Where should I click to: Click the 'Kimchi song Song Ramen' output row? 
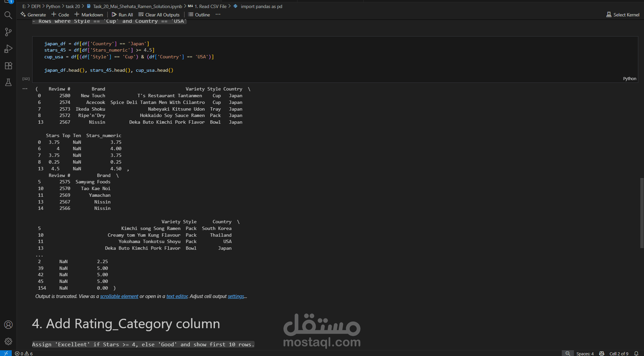pyautogui.click(x=135, y=228)
